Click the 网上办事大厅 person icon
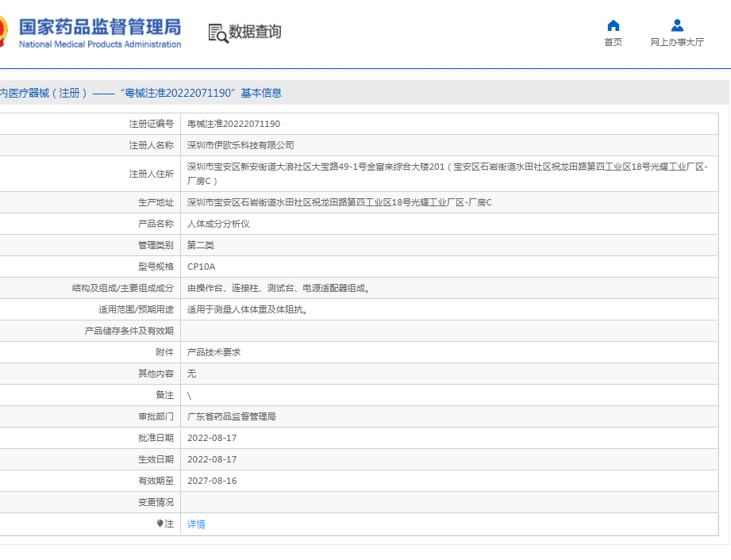Viewport: 731px width, 560px height. pyautogui.click(x=675, y=24)
